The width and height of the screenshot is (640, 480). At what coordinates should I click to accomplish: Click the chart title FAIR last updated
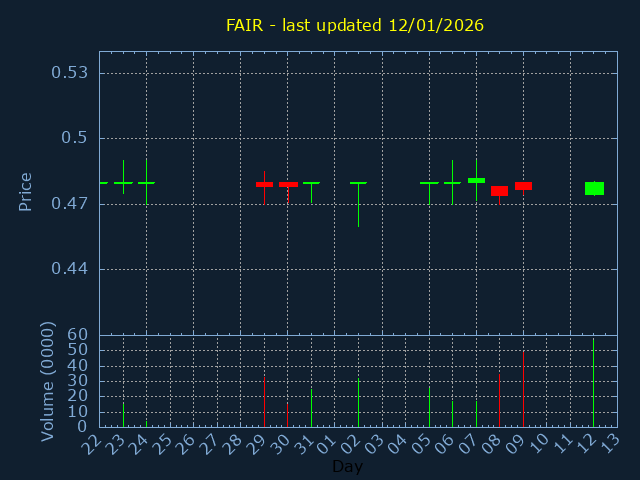click(x=354, y=25)
